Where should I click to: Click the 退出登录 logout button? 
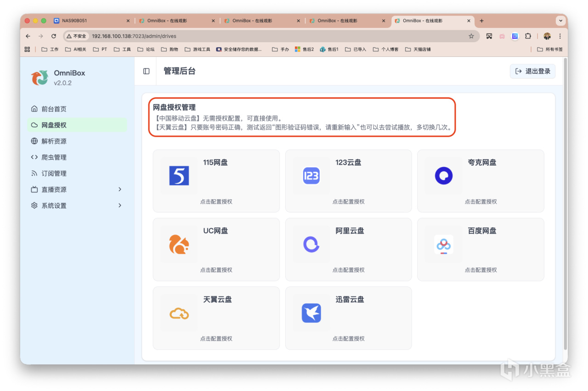pos(532,71)
